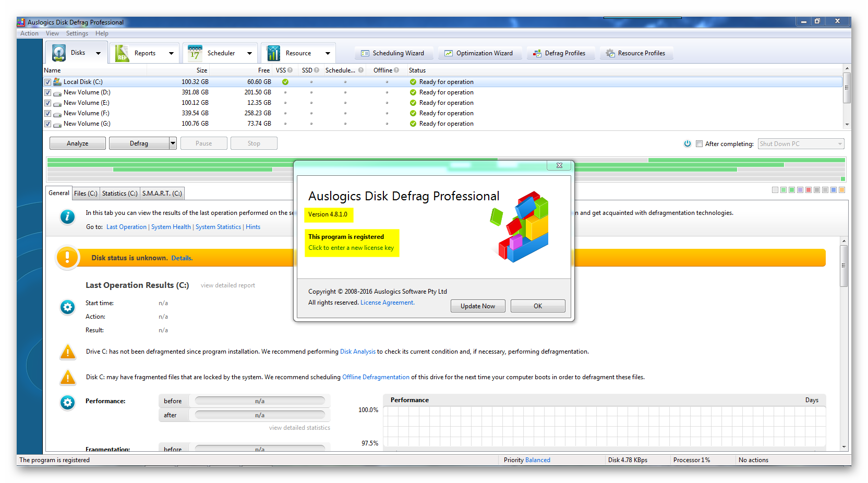Switch to the S.M.A.R.T. (C:) tab

162,194
